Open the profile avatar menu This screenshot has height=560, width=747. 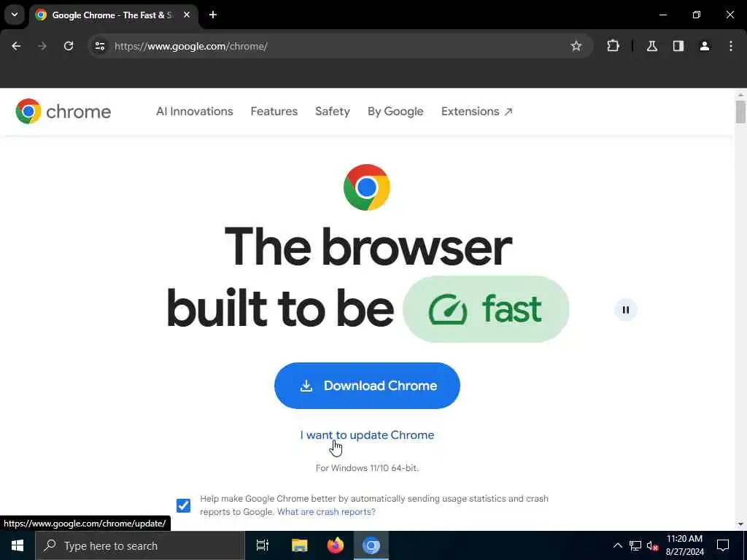click(705, 46)
